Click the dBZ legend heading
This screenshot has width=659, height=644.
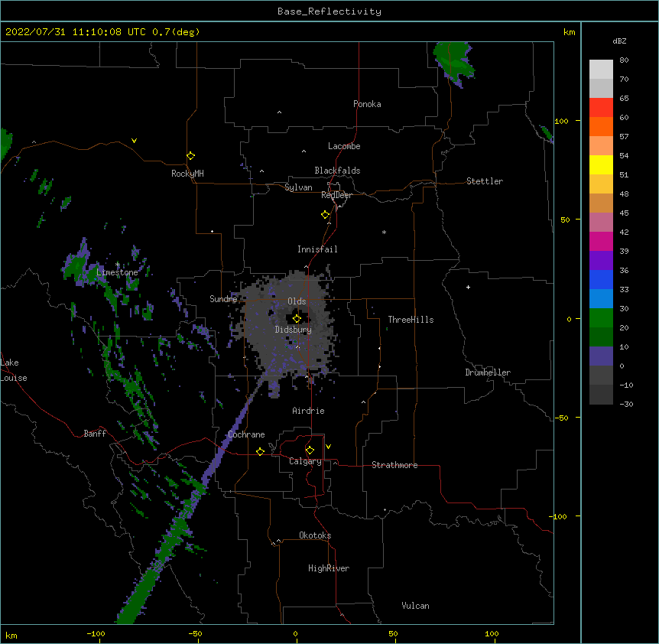619,41
